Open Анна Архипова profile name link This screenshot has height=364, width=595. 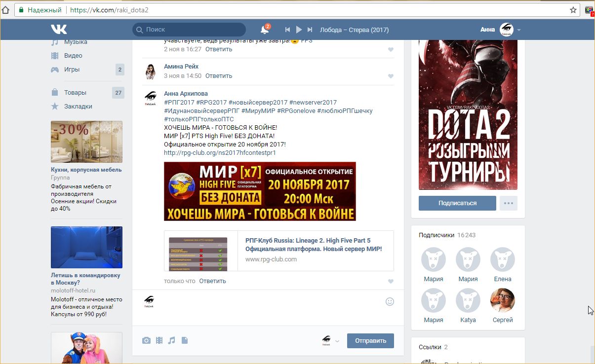[x=186, y=94]
